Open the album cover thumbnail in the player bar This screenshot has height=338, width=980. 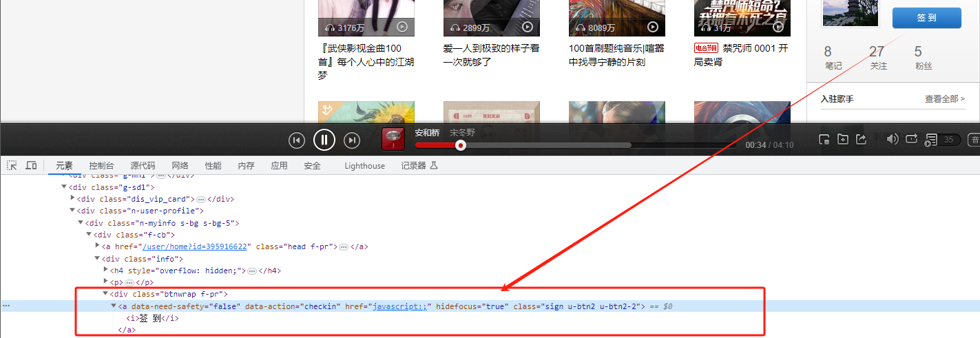tap(393, 139)
